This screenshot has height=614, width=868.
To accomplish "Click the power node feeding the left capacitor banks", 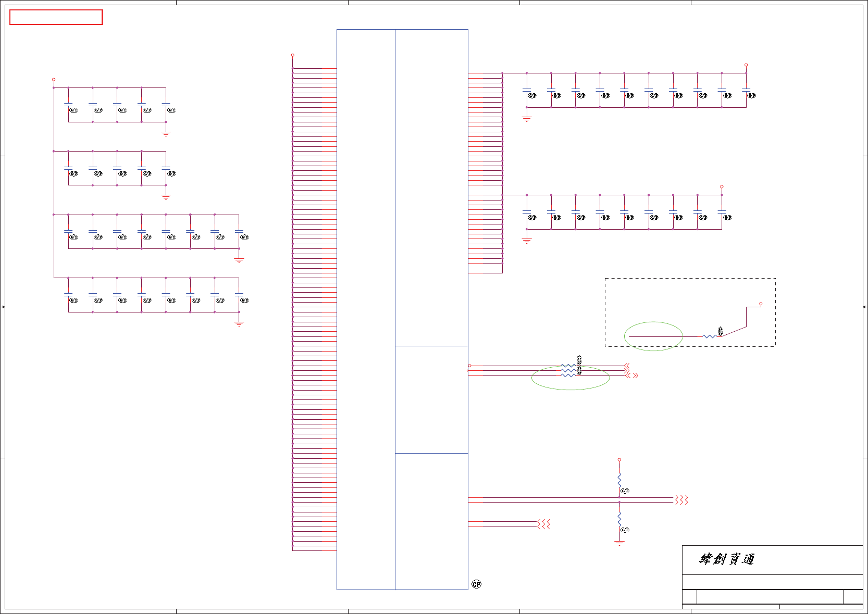I will tap(54, 80).
